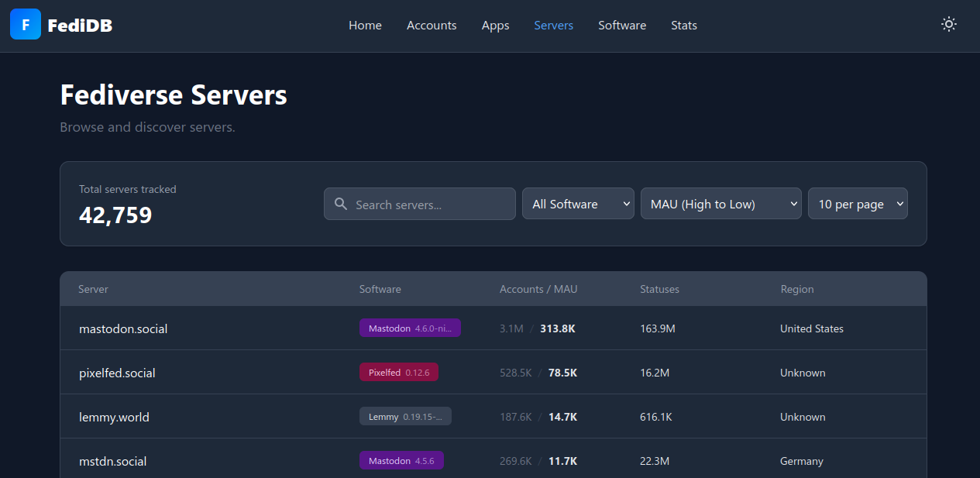Switch to the Accounts section
Screen dimensions: 980x478
[432, 25]
